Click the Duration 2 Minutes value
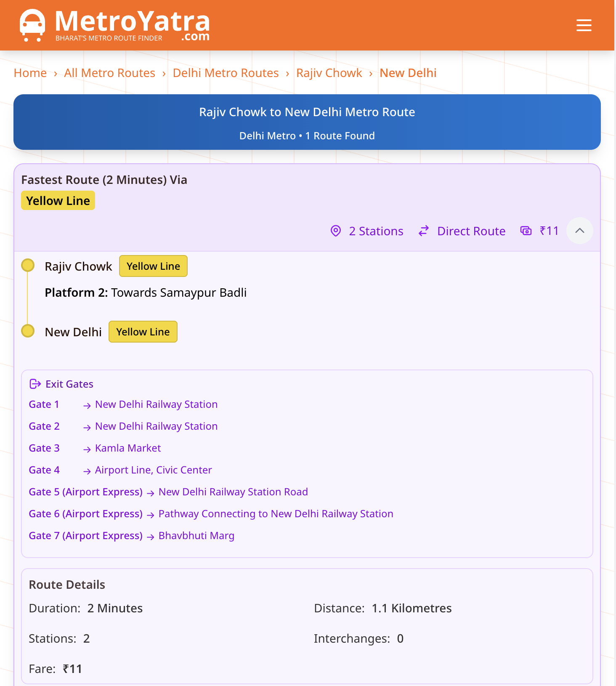The width and height of the screenshot is (616, 686). [x=115, y=608]
